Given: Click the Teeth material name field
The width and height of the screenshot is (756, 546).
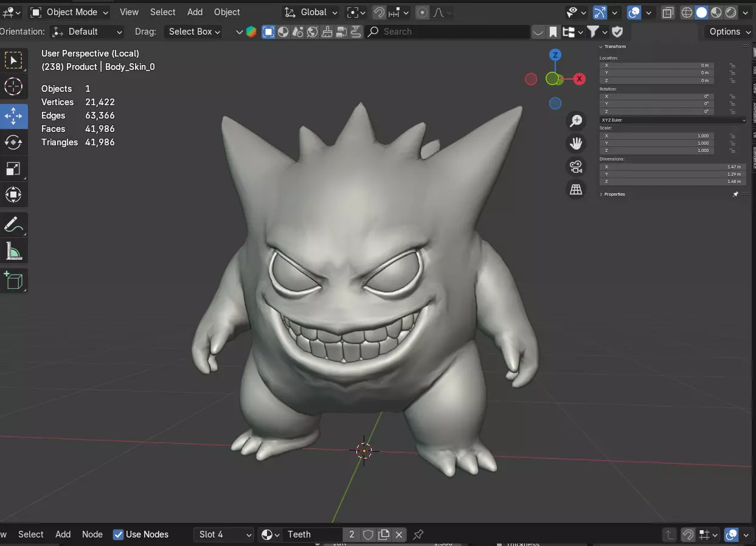Looking at the screenshot, I should tap(313, 534).
